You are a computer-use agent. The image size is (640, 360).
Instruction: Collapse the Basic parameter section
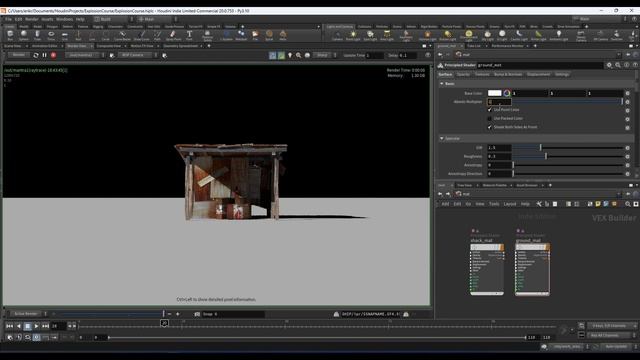[x=442, y=83]
